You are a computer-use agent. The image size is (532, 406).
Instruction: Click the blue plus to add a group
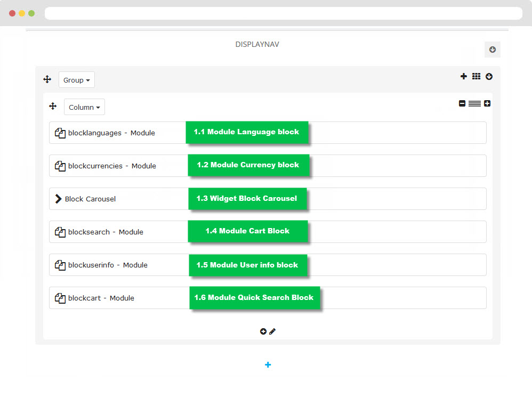coord(268,364)
